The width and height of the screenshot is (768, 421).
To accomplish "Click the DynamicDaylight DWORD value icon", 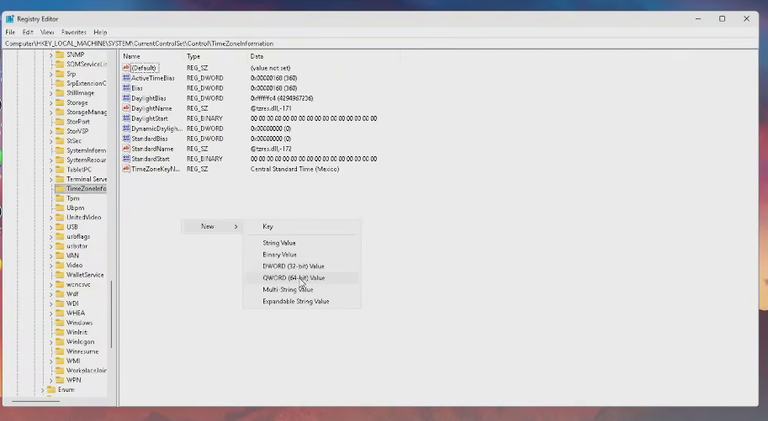I will (126, 128).
